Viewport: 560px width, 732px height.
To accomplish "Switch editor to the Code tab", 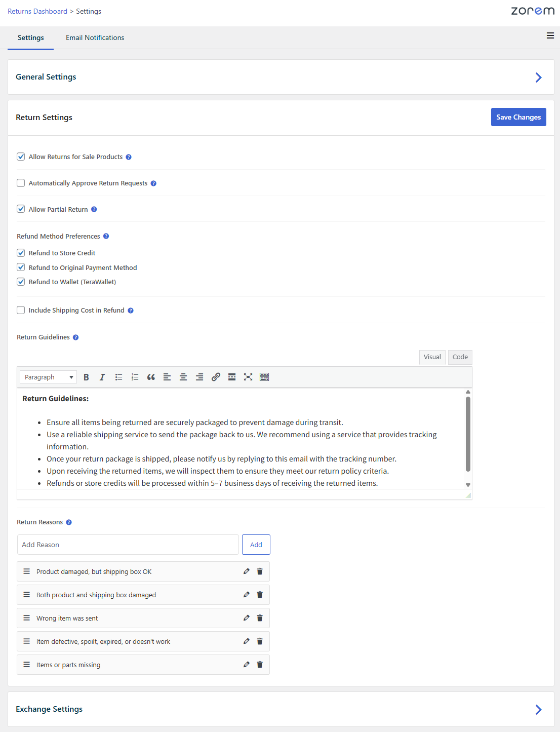I will point(460,357).
